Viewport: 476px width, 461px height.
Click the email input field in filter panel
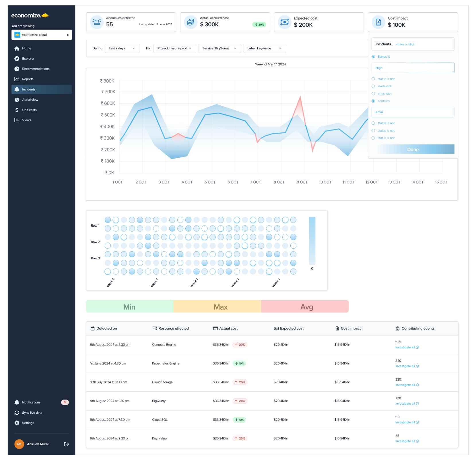(413, 112)
